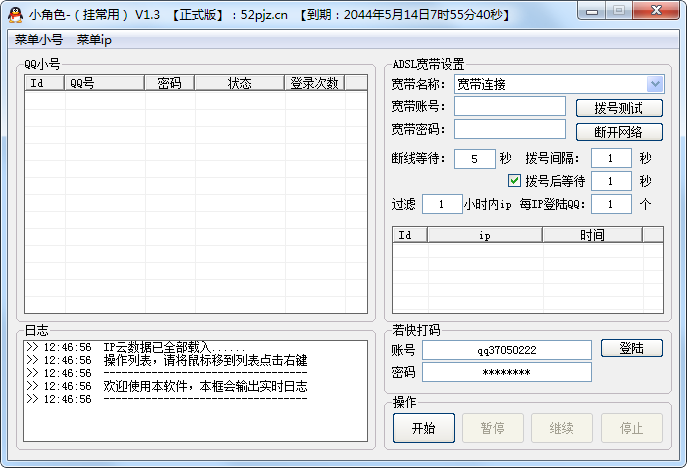Click the 过滤 hours input field
Viewport: 687px width, 468px height.
pos(442,204)
